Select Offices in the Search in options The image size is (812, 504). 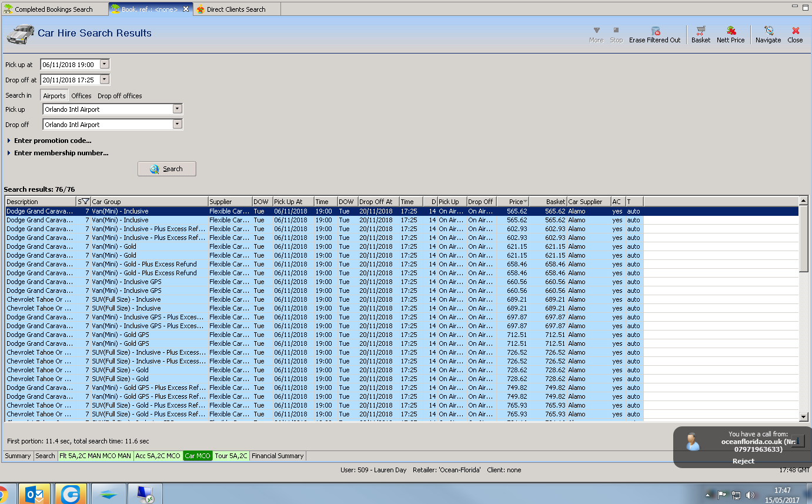[81, 96]
